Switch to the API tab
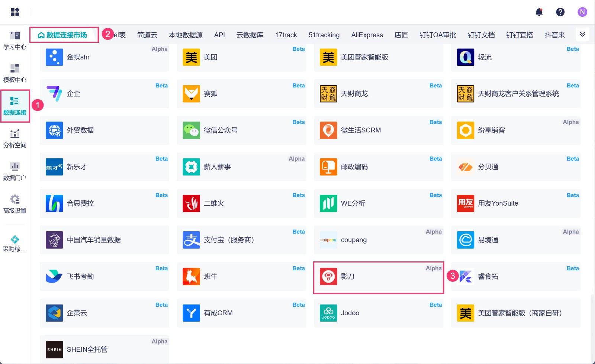Image resolution: width=595 pixels, height=364 pixels. [219, 35]
